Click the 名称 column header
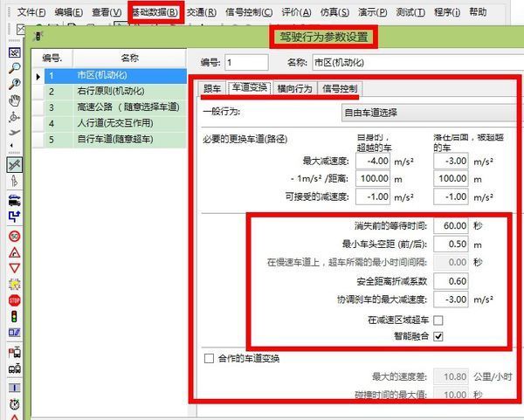The height and width of the screenshot is (420, 524). tap(129, 59)
